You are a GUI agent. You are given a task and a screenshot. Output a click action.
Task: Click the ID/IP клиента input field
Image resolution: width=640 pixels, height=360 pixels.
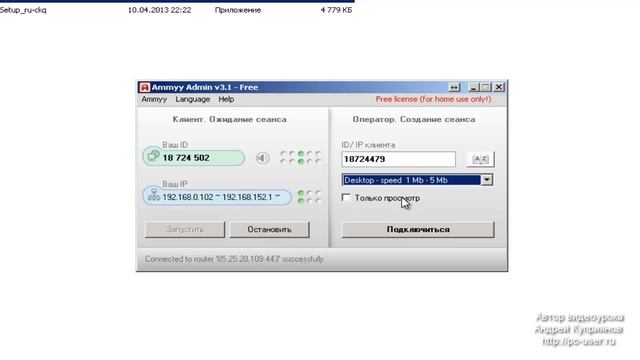click(398, 159)
